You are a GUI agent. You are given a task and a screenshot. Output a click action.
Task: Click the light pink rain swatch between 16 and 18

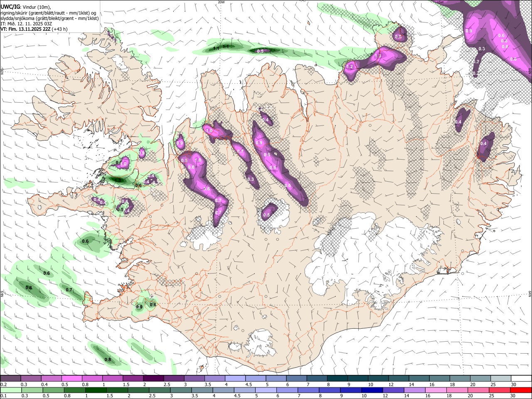click(x=436, y=390)
